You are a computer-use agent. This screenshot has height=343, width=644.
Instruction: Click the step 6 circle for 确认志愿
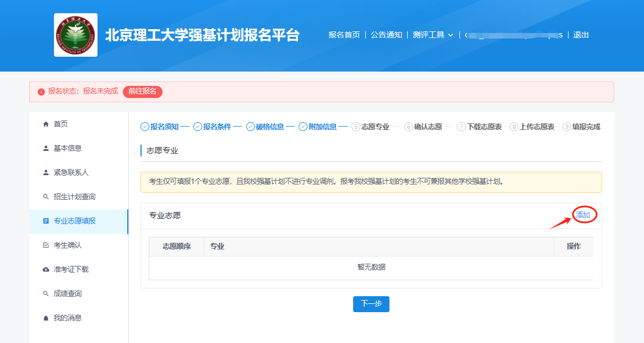point(408,127)
